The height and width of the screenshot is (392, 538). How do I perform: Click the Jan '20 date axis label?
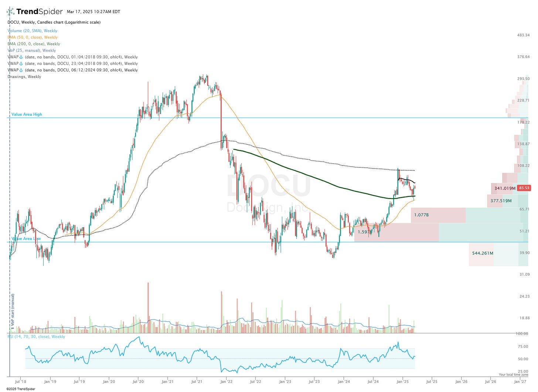(x=109, y=382)
